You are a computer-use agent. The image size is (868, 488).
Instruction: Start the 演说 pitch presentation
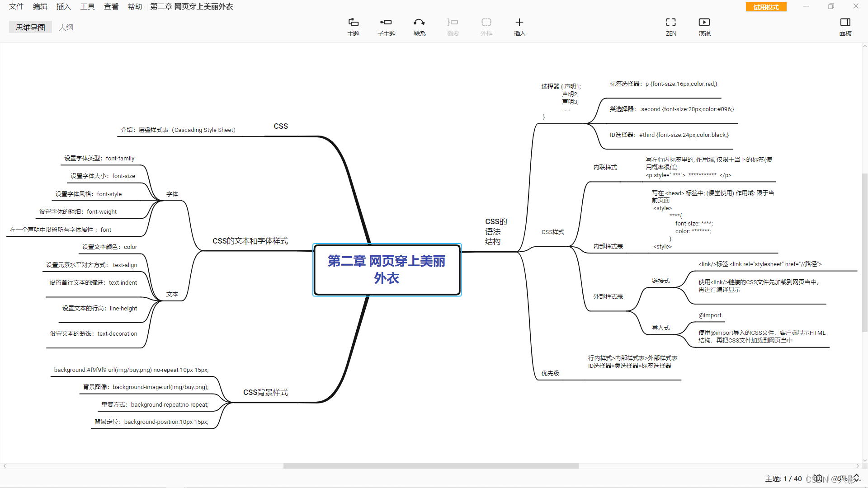pos(704,27)
